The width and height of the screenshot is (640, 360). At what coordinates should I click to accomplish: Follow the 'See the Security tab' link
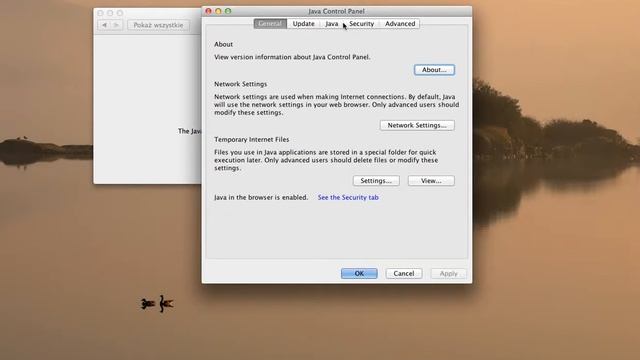[348, 198]
